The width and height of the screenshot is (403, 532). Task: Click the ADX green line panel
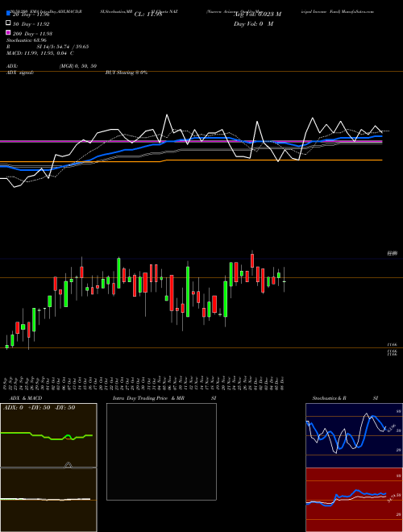point(48,435)
